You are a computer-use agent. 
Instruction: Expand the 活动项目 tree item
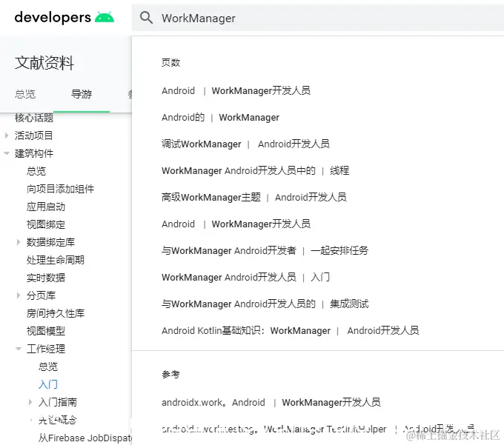click(7, 135)
